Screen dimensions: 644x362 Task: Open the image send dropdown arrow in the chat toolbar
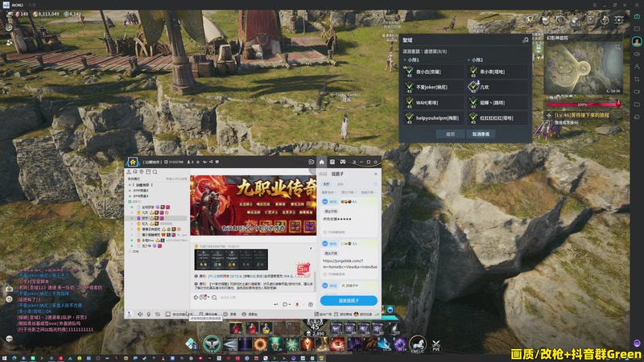[x=208, y=297]
